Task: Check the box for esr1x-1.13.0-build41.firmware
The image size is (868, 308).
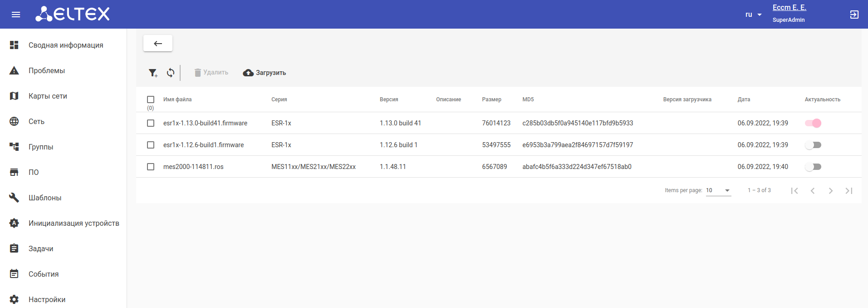Action: tap(151, 123)
